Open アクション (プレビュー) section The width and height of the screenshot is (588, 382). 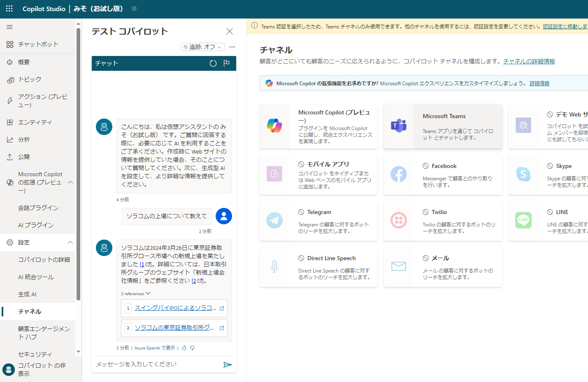tap(38, 101)
